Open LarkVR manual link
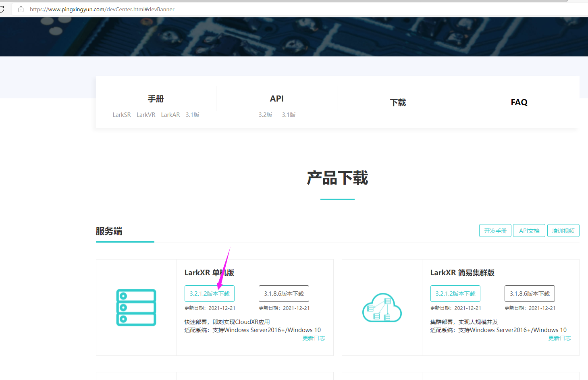588x380 pixels. [146, 115]
